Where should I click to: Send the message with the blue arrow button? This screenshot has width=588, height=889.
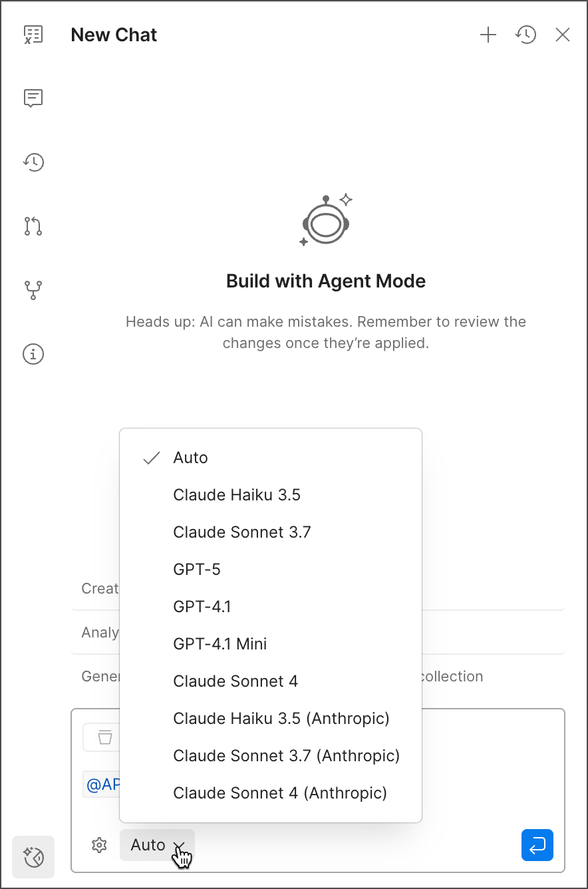537,844
